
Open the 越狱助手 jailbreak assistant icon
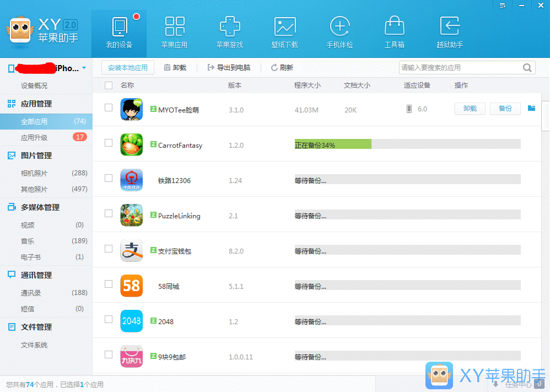[449, 30]
